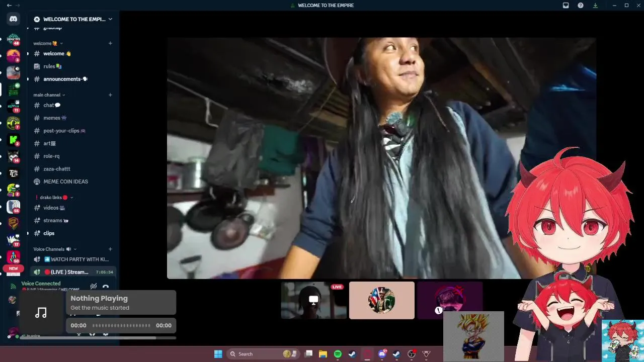
Task: Select participant tile with purple avatar
Action: 450,300
